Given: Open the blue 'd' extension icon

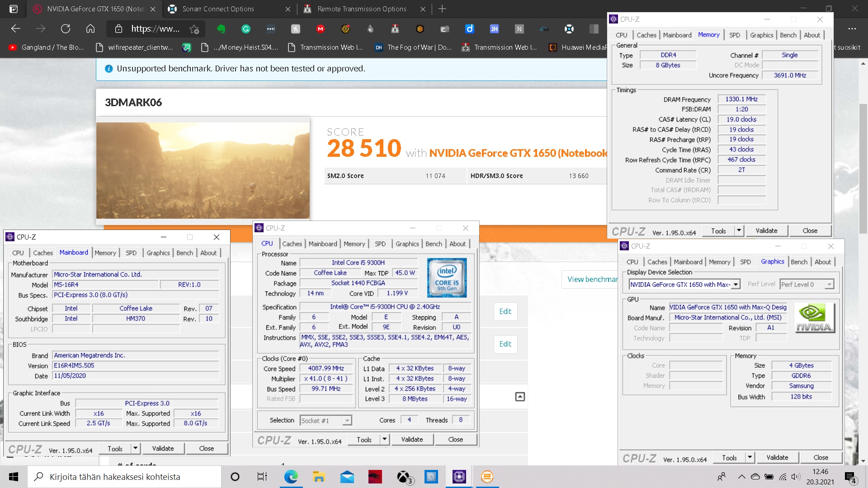Looking at the screenshot, I should click(x=470, y=29).
